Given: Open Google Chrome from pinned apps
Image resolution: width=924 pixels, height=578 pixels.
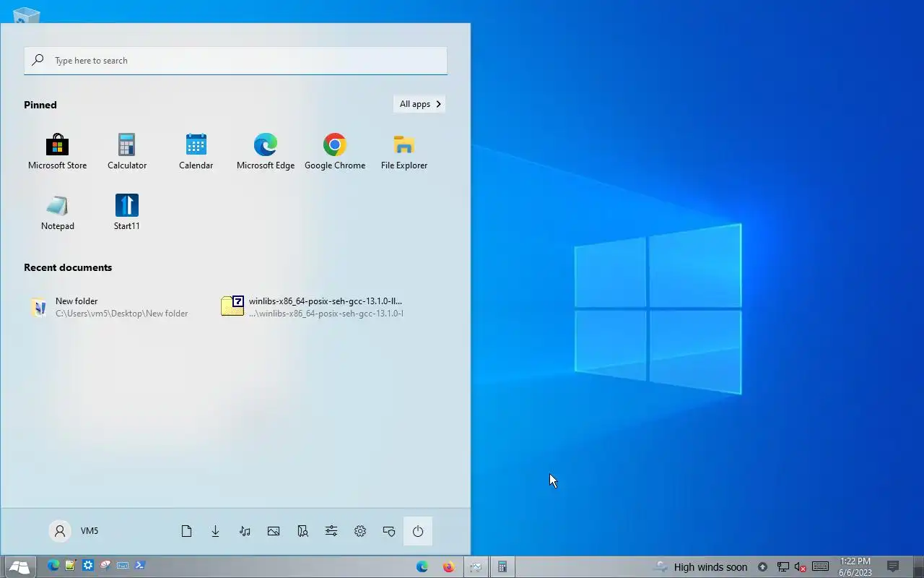Looking at the screenshot, I should click(x=335, y=152).
